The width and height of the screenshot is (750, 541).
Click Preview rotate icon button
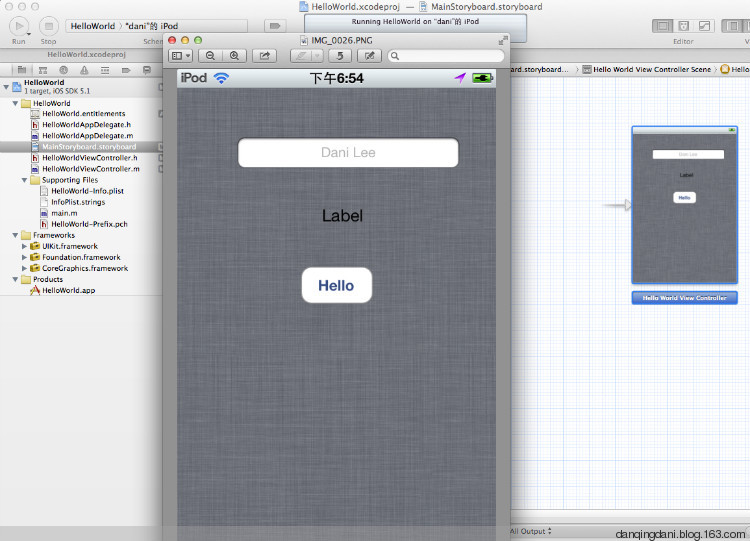[340, 56]
